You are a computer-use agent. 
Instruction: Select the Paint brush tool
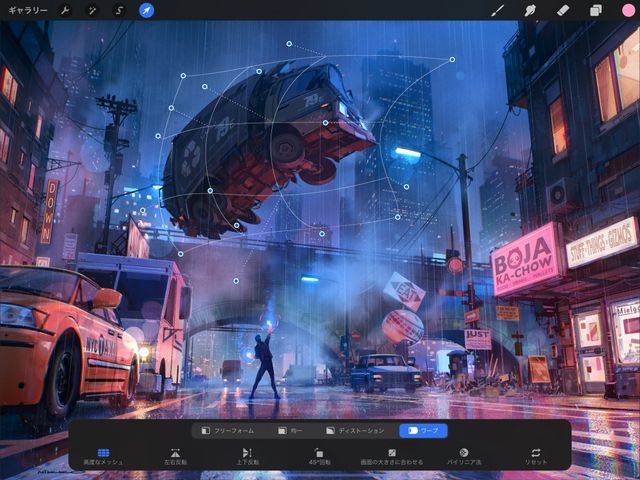pyautogui.click(x=497, y=10)
